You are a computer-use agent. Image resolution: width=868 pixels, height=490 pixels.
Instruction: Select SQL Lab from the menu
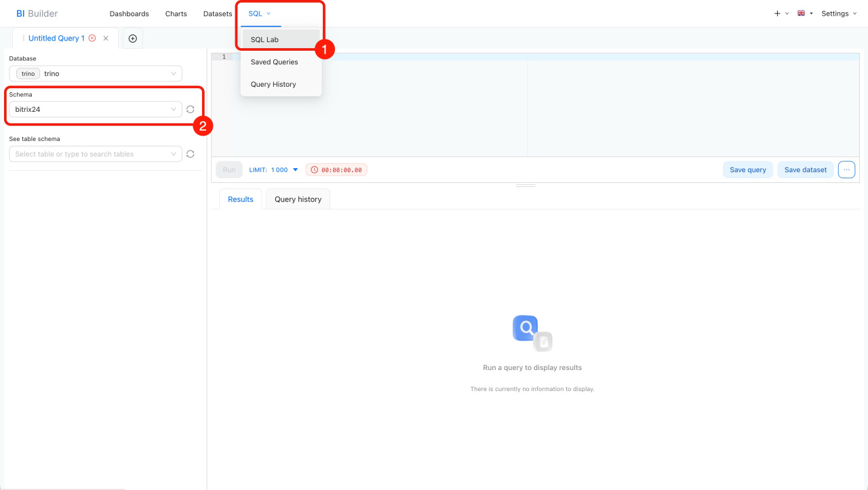point(264,39)
